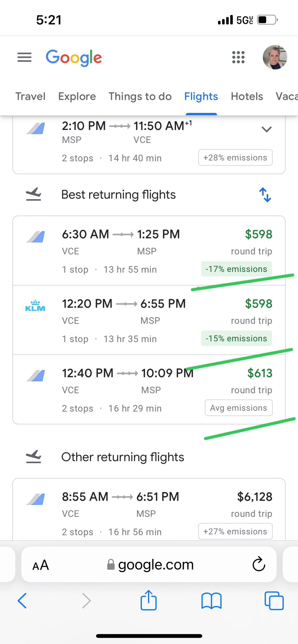Switch to the Explore tab
Image resolution: width=298 pixels, height=644 pixels.
click(77, 97)
